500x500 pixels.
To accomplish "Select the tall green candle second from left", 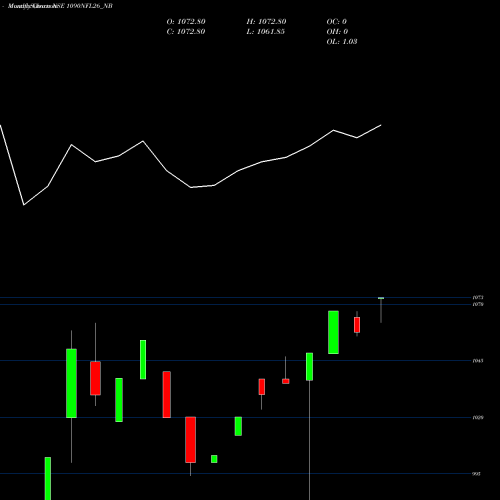I will tap(71, 383).
